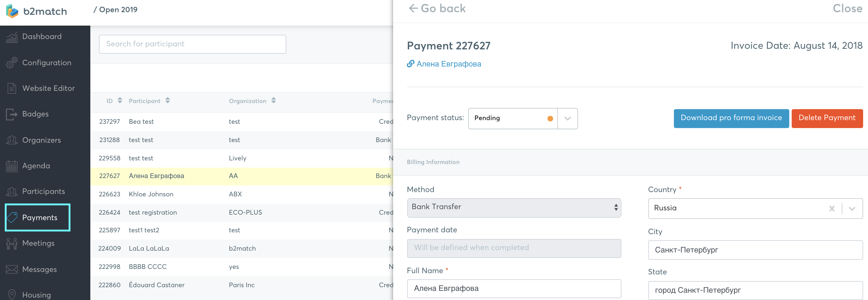This screenshot has width=868, height=300.
Task: Click the link icon beside Алена Евграфова
Action: [410, 64]
